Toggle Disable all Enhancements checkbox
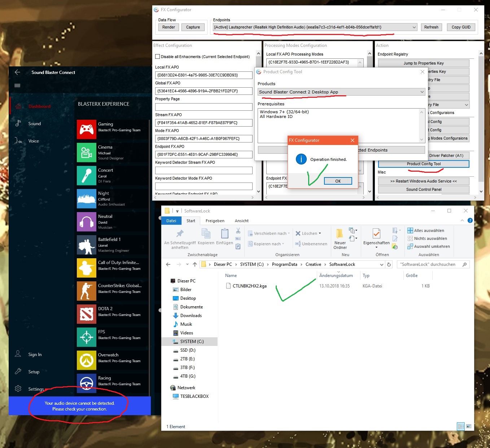This screenshot has height=448, width=490. pyautogui.click(x=157, y=57)
